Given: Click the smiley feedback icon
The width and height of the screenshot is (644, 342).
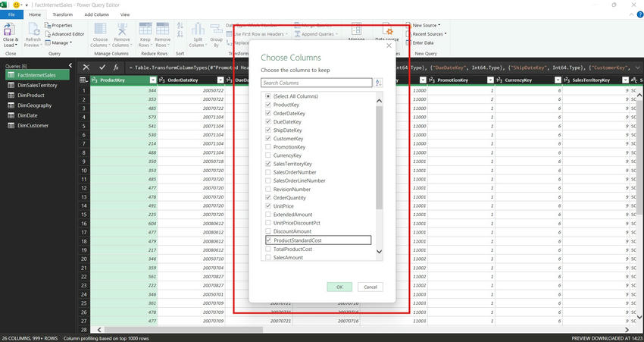Looking at the screenshot, I should pyautogui.click(x=17, y=5).
